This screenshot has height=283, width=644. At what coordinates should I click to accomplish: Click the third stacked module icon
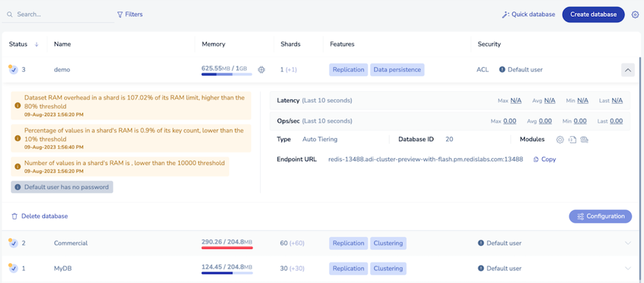(x=584, y=139)
